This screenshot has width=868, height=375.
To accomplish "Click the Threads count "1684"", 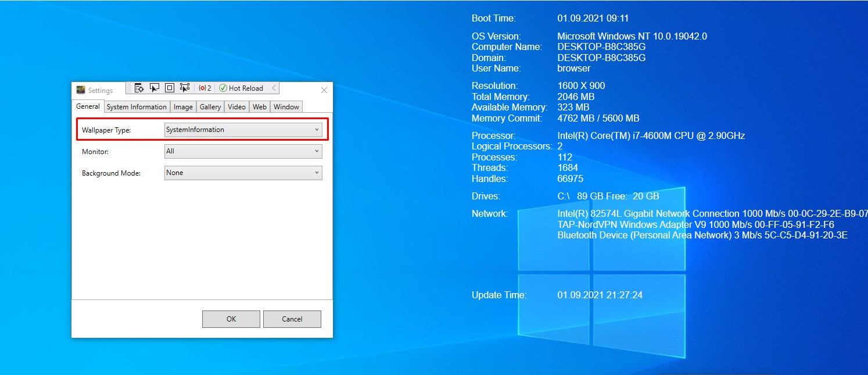I will pyautogui.click(x=568, y=167).
